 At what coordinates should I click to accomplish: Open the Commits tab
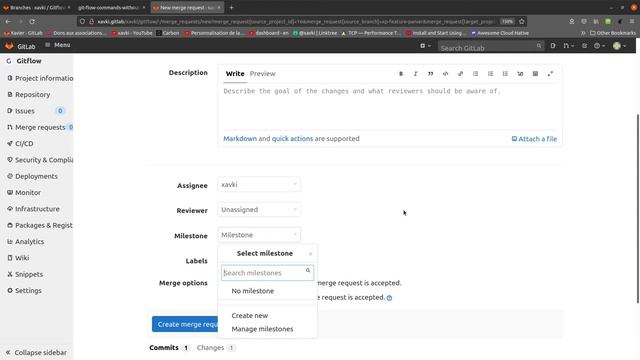[x=169, y=348]
